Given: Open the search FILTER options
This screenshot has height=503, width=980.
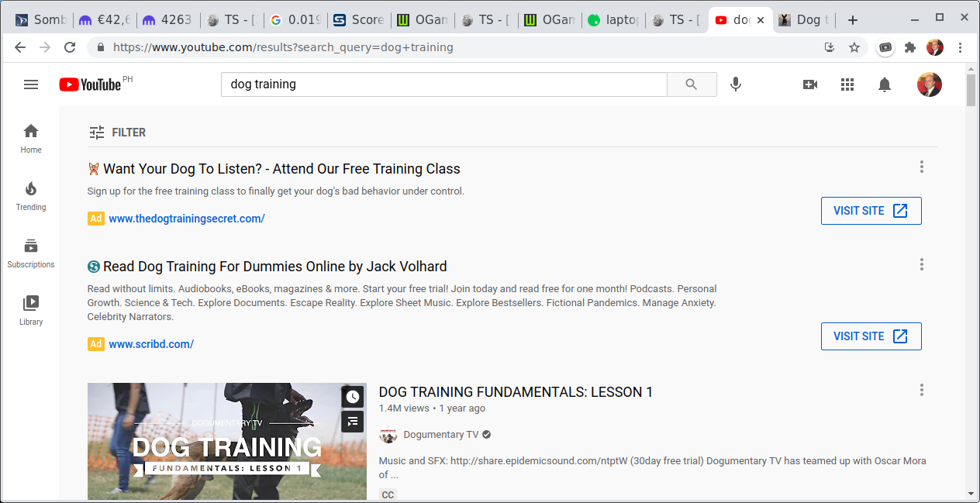Looking at the screenshot, I should [x=117, y=133].
